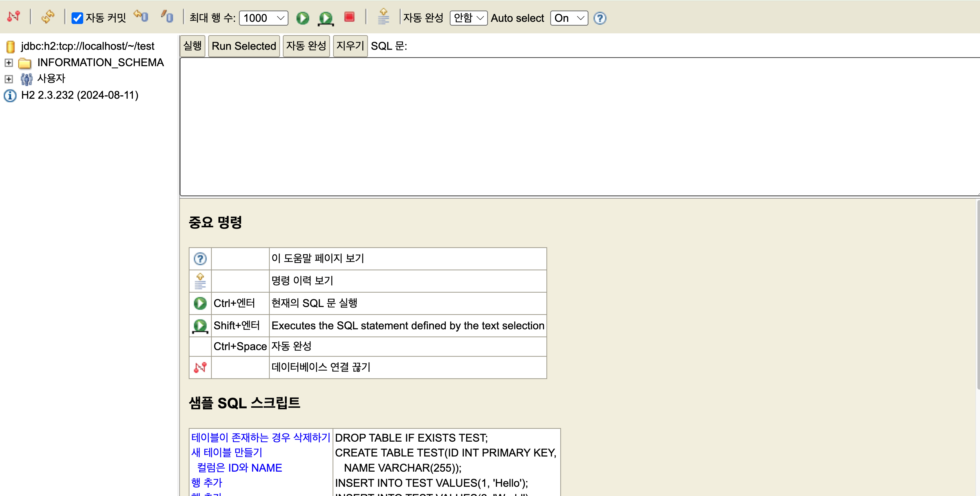Click the commit icon

167,17
